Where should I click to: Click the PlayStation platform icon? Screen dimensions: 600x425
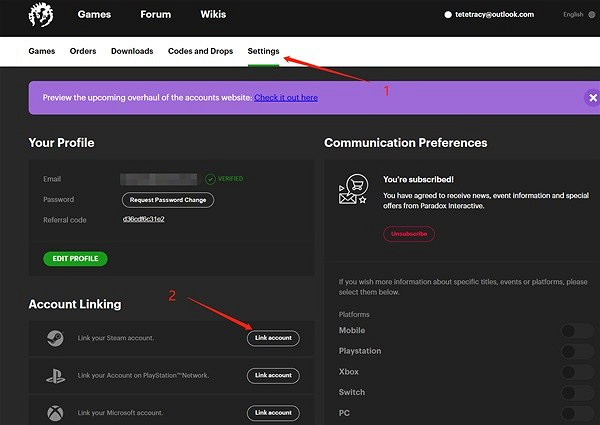(x=55, y=375)
